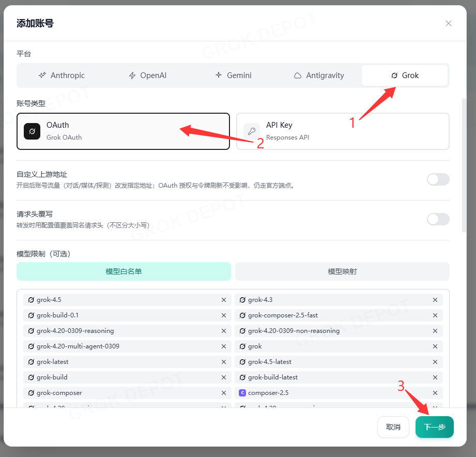The width and height of the screenshot is (476, 457).
Task: Remove the plain grok model entry
Action: 435,346
